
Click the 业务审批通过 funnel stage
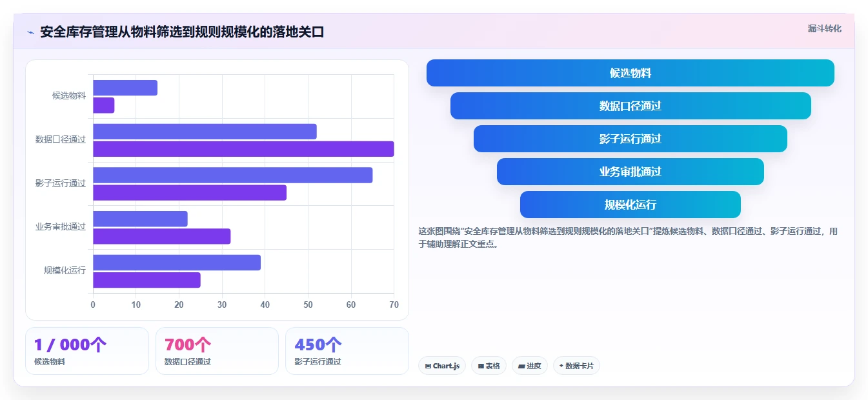click(x=631, y=172)
